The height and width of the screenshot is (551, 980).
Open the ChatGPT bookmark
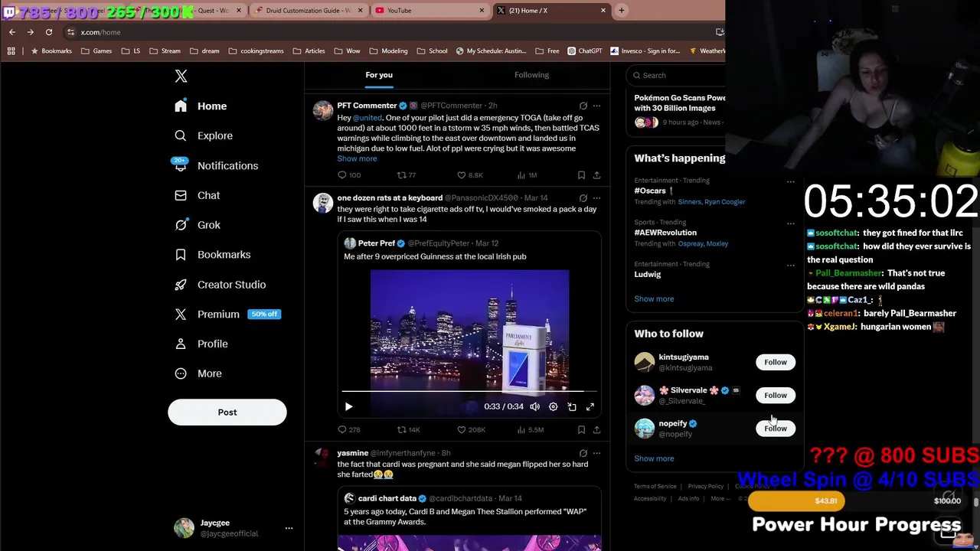point(585,51)
